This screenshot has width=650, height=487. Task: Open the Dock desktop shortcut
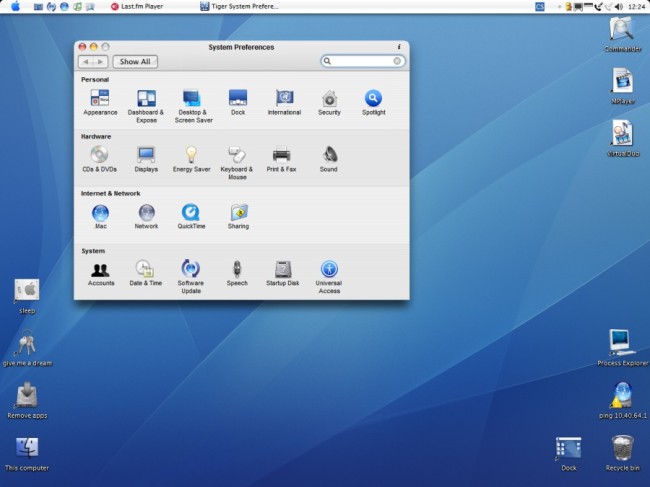point(568,453)
